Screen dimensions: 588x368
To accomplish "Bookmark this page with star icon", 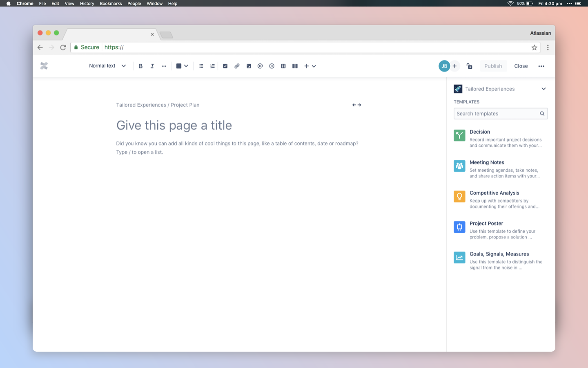I will point(534,47).
